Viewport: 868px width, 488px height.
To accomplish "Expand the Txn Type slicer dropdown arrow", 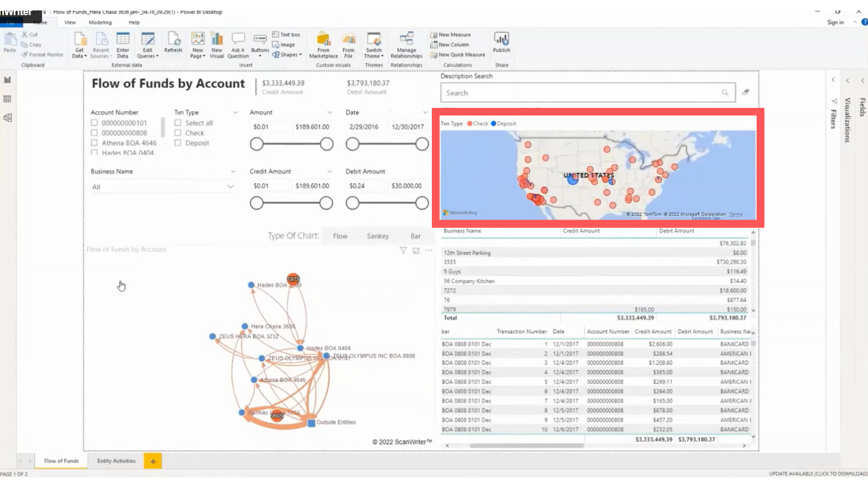I will pos(235,113).
